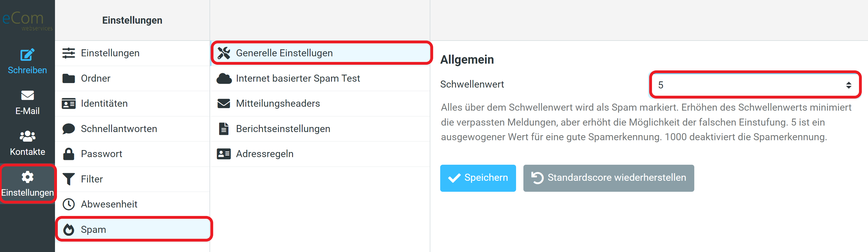Viewport: 868px width, 252px height.
Task: Open the Identitäten settings entry
Action: (104, 103)
